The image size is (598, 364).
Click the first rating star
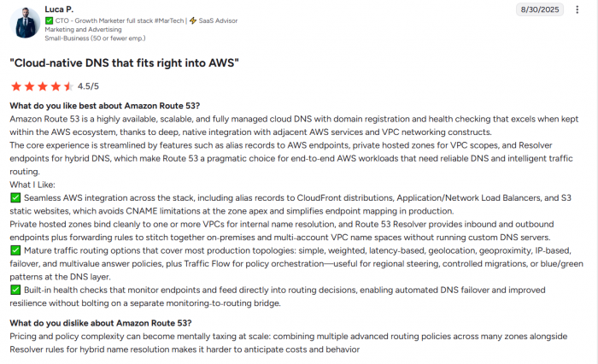coord(15,86)
